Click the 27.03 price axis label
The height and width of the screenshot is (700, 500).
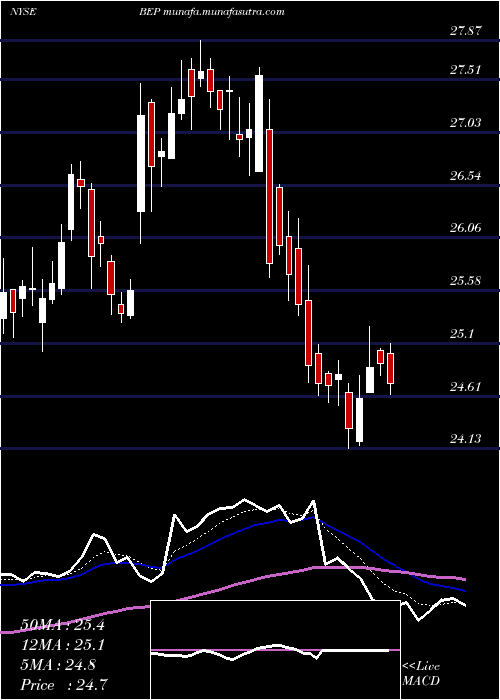[x=466, y=122]
